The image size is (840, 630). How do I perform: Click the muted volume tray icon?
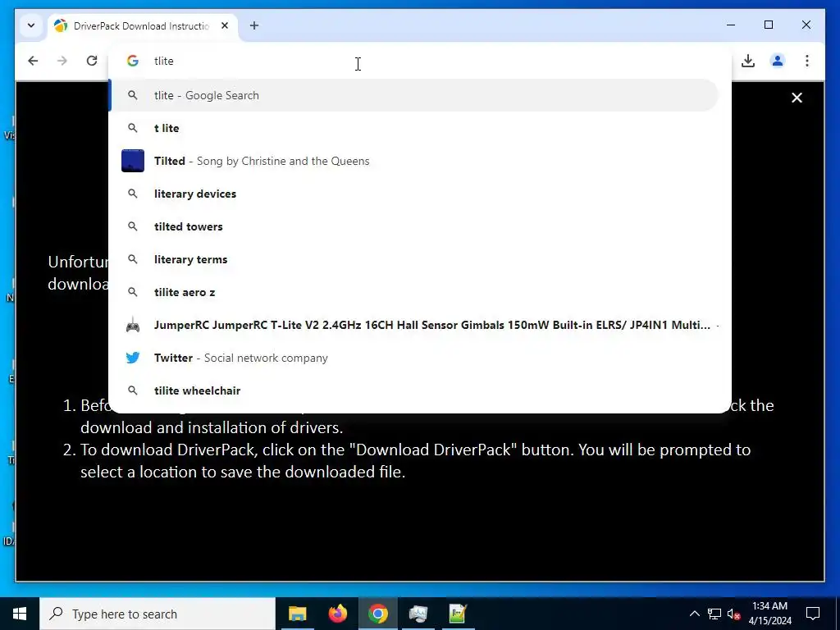pyautogui.click(x=734, y=614)
